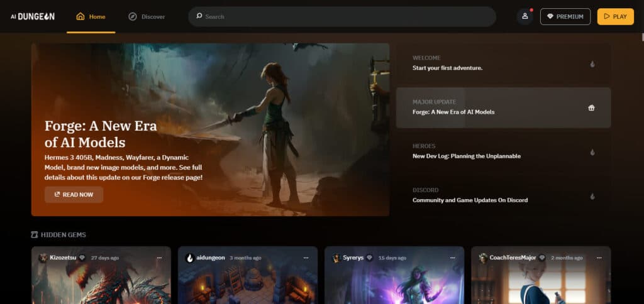Viewport: 644px width, 304px height.
Task: Select the Major Update Forge item
Action: [503, 107]
